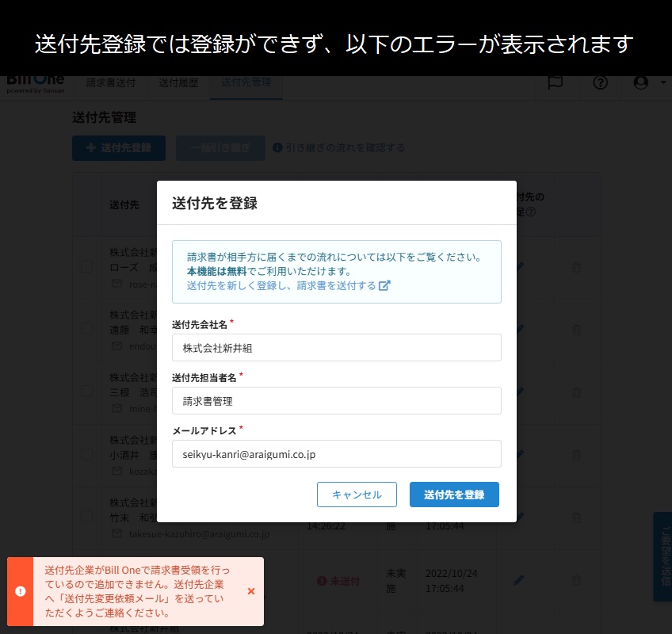Delete the 三根 row via trash icon
Screen dimensions: 672x634
tap(576, 392)
